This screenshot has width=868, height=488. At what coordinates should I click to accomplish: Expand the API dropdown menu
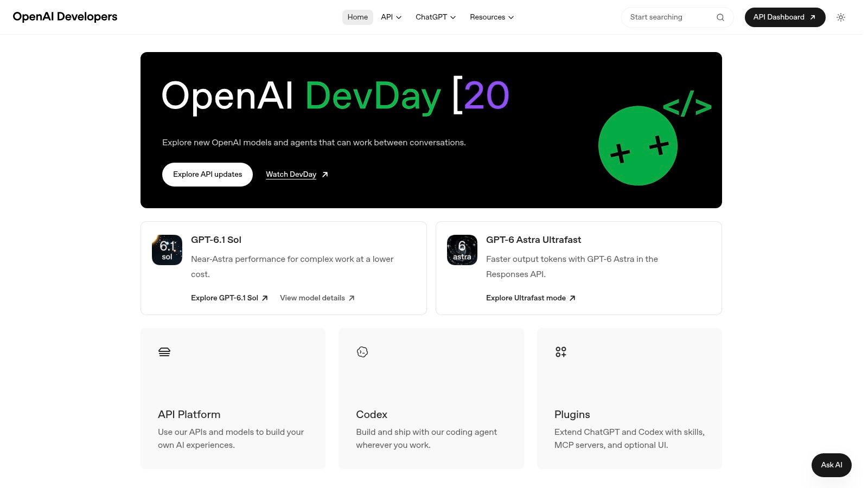(x=391, y=17)
